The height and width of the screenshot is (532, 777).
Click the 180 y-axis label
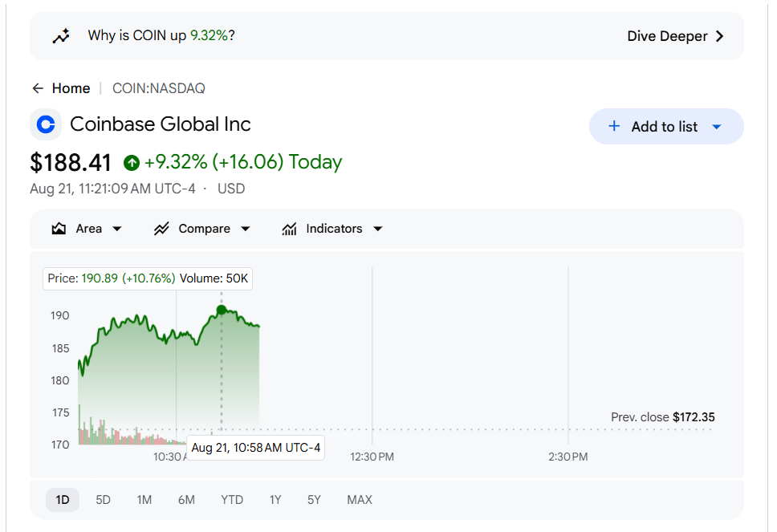[60, 380]
